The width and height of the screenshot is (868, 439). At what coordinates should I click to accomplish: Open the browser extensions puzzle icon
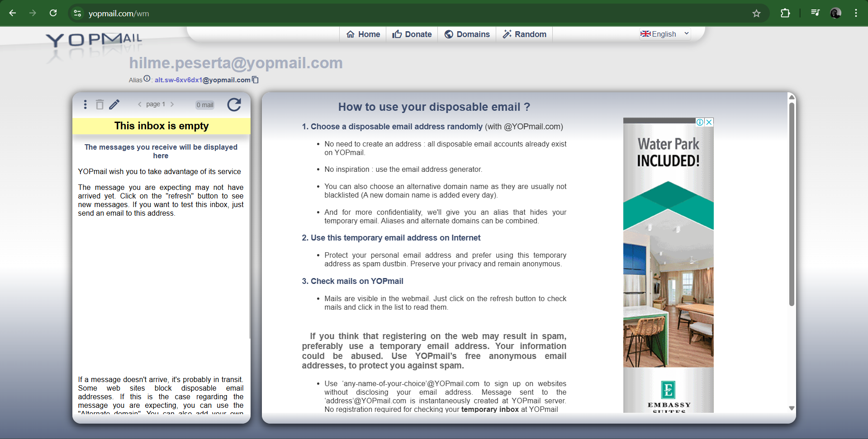tap(785, 13)
